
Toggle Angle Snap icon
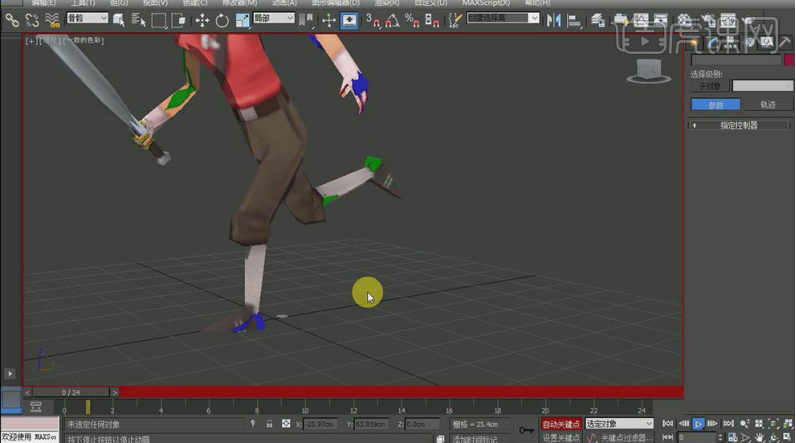(x=392, y=20)
